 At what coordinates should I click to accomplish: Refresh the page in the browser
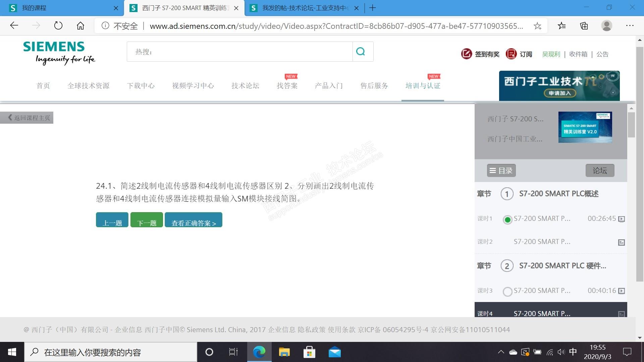pos(58,26)
